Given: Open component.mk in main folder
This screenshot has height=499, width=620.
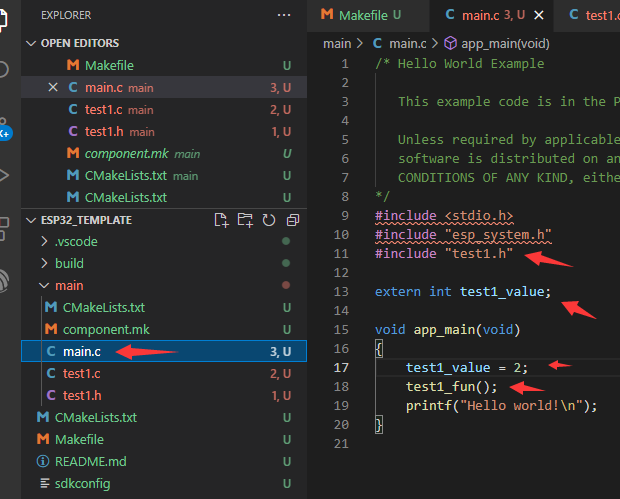Looking at the screenshot, I should tap(164, 329).
